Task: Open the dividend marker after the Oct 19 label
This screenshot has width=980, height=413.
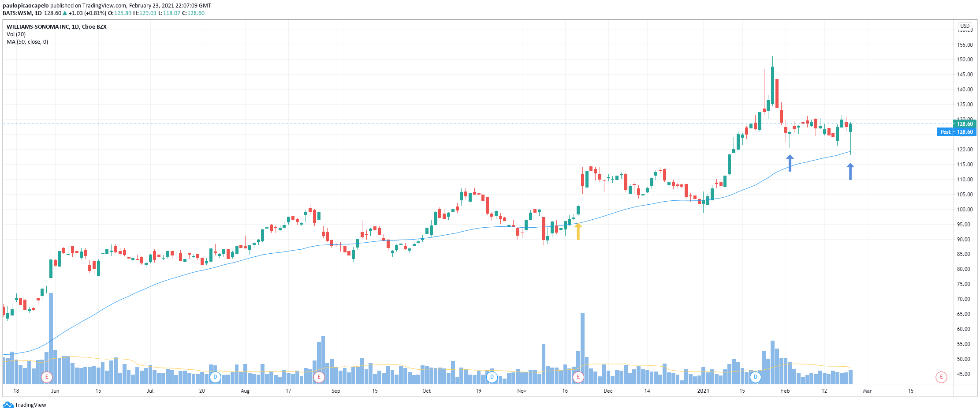Action: [x=492, y=377]
